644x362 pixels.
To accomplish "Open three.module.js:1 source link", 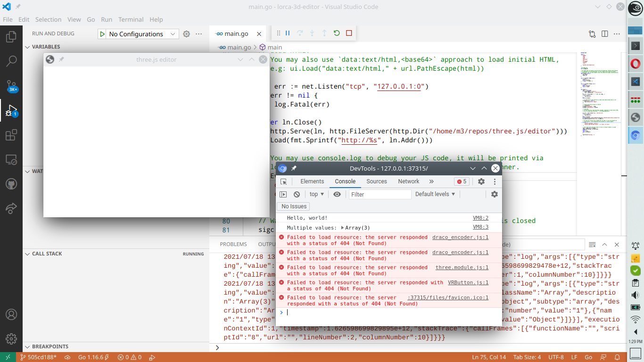I will coord(462,267).
